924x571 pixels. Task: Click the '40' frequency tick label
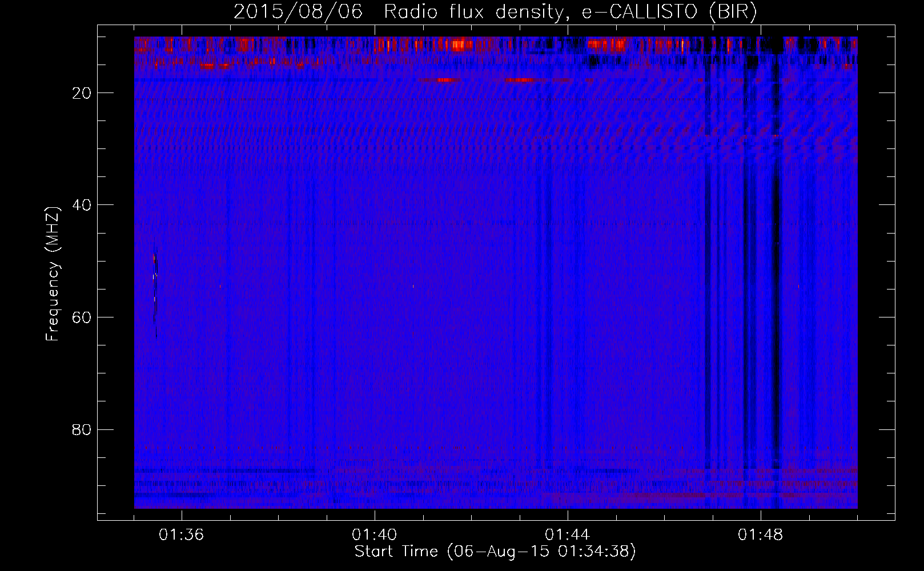point(82,205)
